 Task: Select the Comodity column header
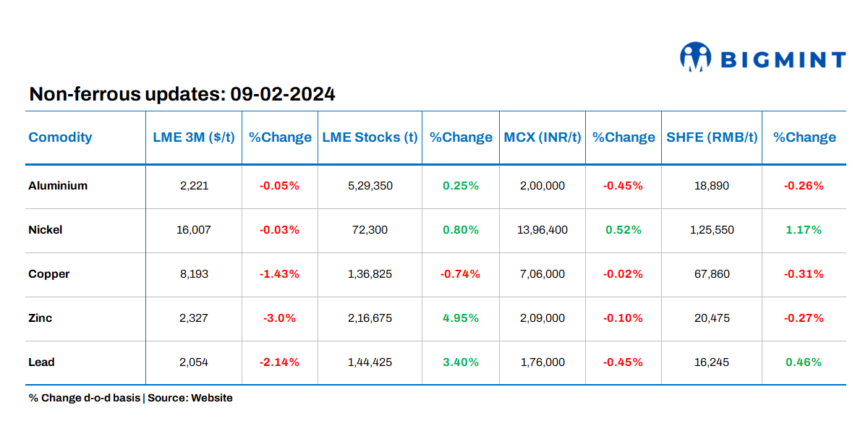60,137
